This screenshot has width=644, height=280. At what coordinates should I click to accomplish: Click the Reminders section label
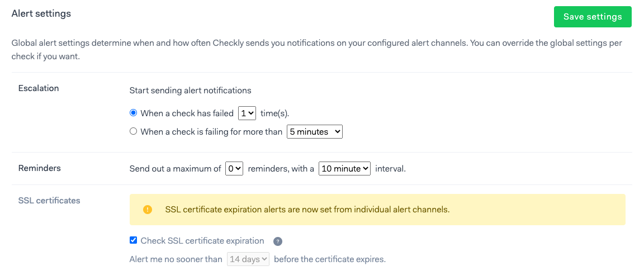[40, 168]
